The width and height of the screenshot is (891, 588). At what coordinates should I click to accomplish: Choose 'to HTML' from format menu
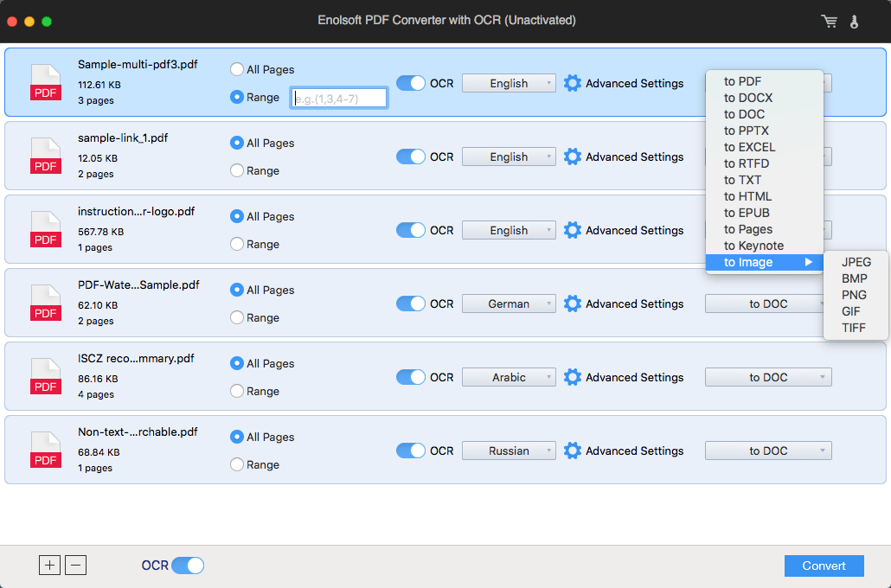(765, 196)
